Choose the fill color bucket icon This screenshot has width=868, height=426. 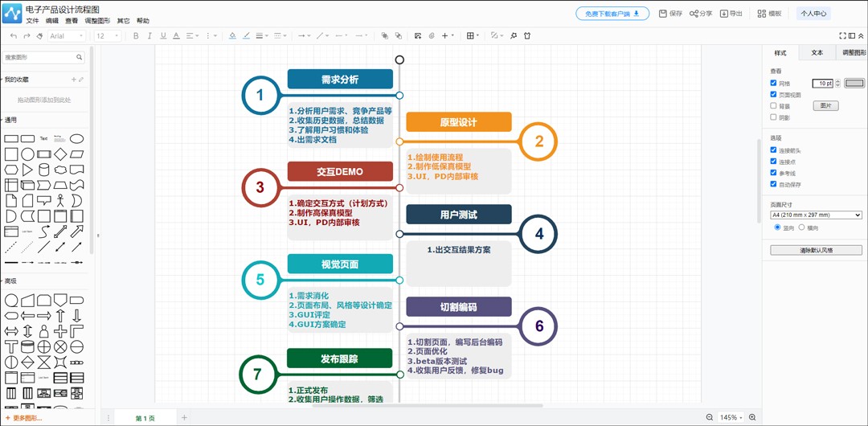[x=232, y=36]
